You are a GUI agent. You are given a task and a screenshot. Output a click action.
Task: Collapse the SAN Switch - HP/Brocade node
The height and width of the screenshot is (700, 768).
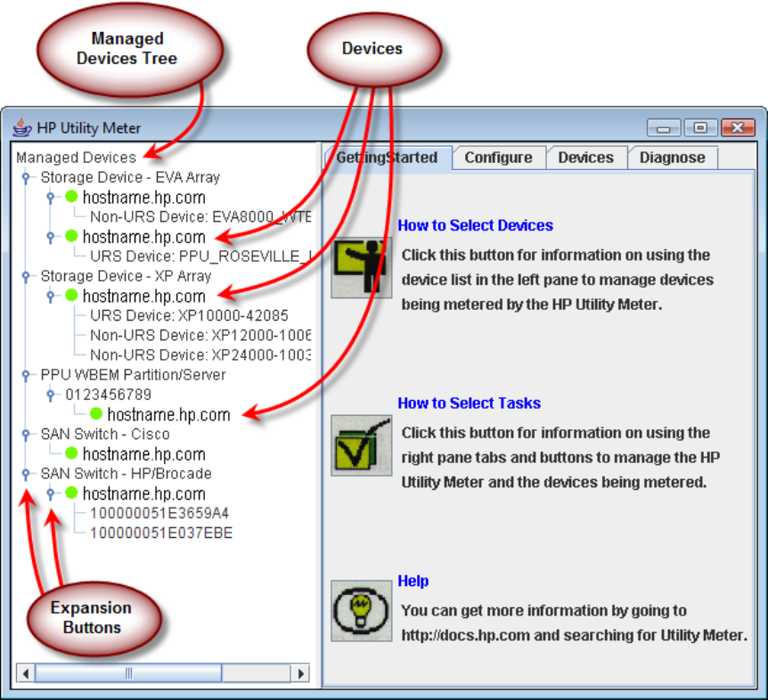click(26, 474)
